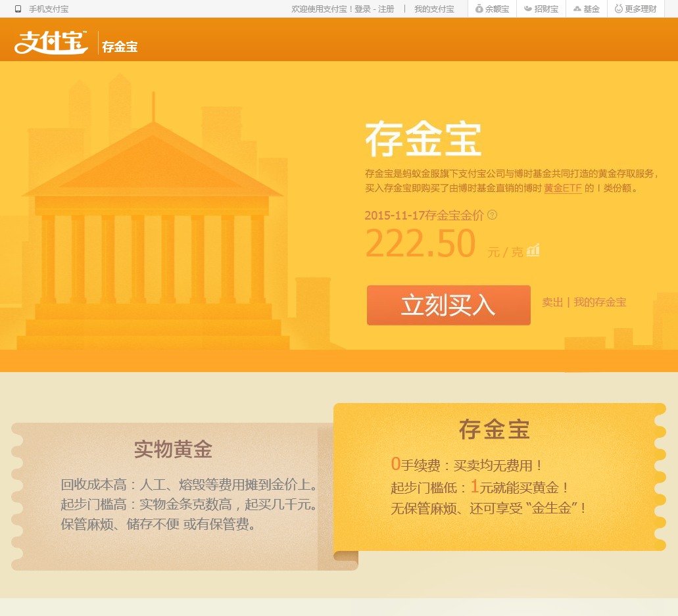Click the 实物黄金 card heading
Image resolution: width=678 pixels, height=616 pixels.
pos(173,449)
